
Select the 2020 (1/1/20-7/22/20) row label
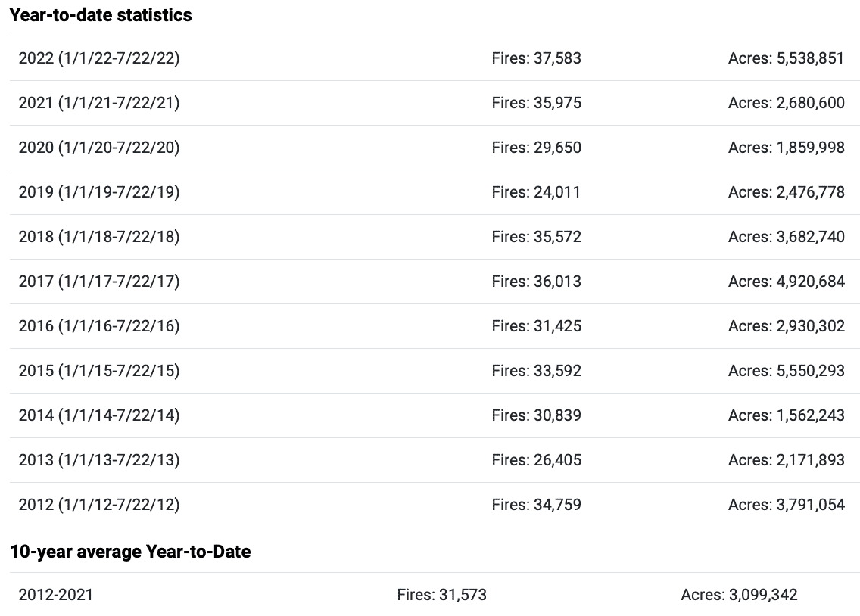pos(99,148)
